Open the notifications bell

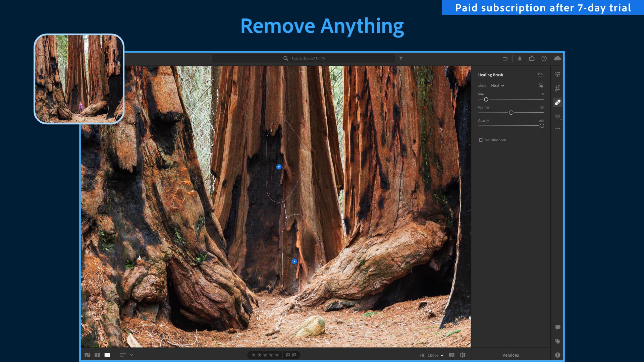click(x=520, y=58)
